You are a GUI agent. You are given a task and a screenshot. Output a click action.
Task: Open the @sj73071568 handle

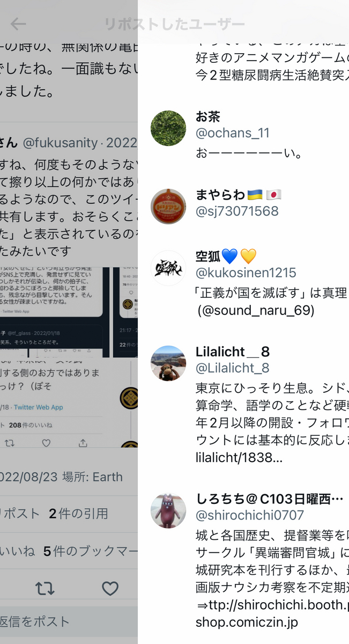coord(237,211)
